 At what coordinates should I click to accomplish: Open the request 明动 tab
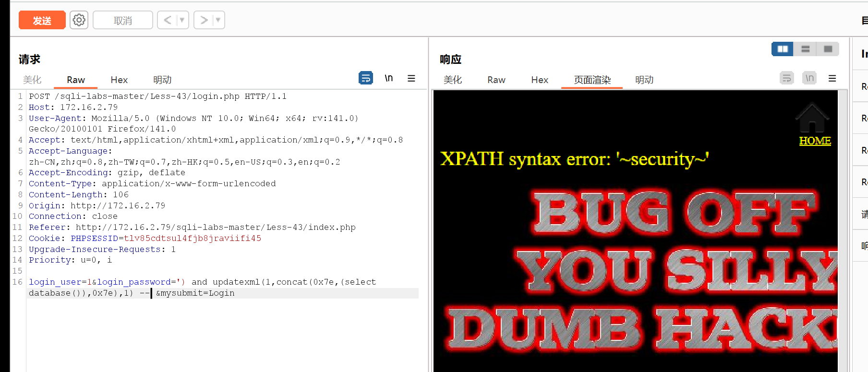162,80
